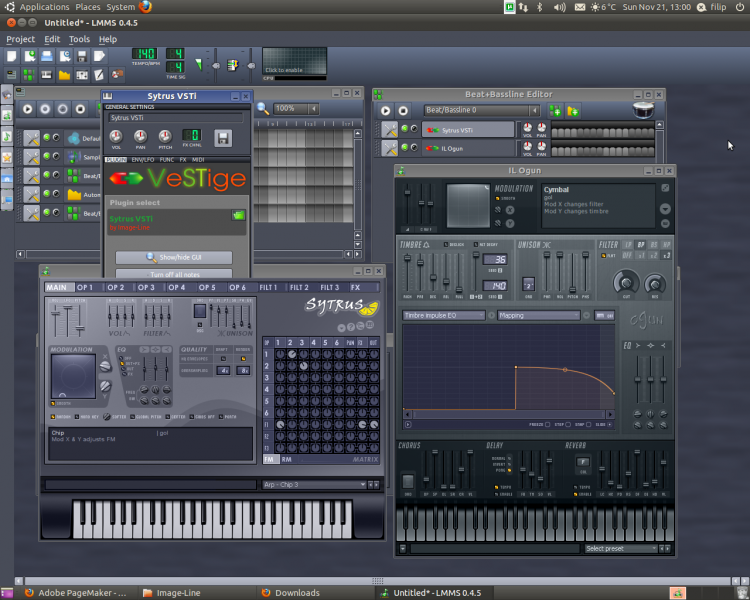
Task: Switch to MIDI tab in Sytrus VSTi window
Action: pyautogui.click(x=198, y=160)
